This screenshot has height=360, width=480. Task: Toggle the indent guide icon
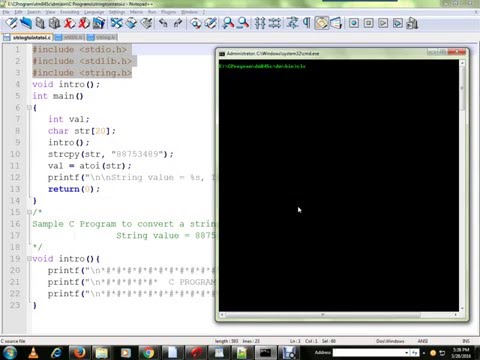[321, 23]
